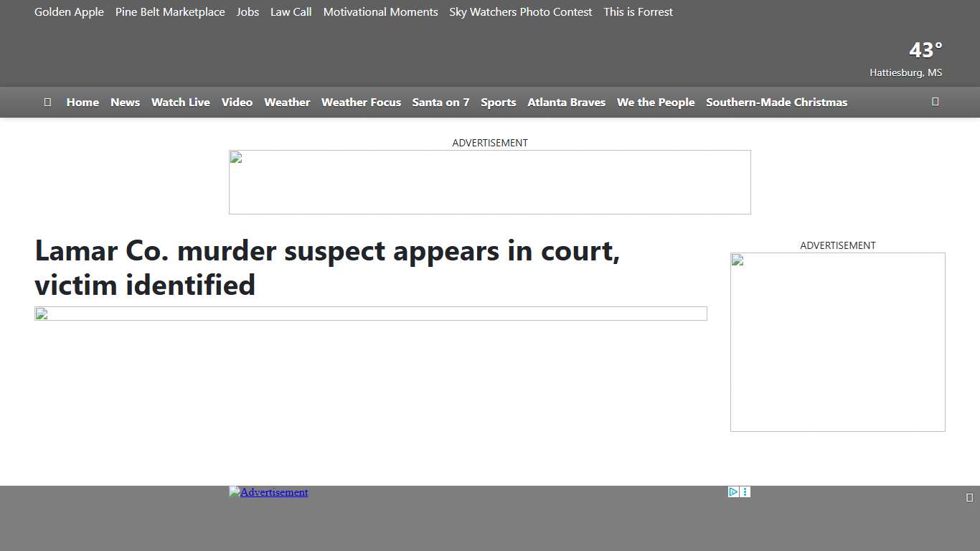
Task: Open the menu icon left of Home
Action: click(x=47, y=102)
